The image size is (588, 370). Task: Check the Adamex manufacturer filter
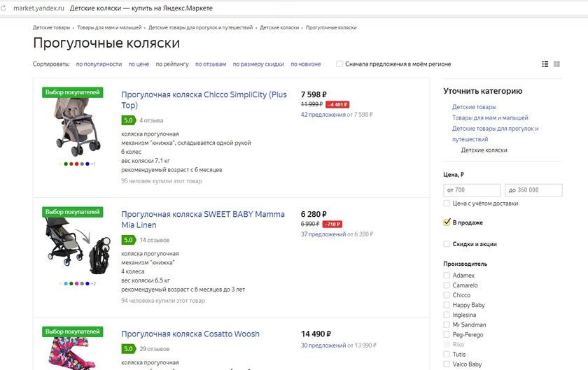[447, 275]
